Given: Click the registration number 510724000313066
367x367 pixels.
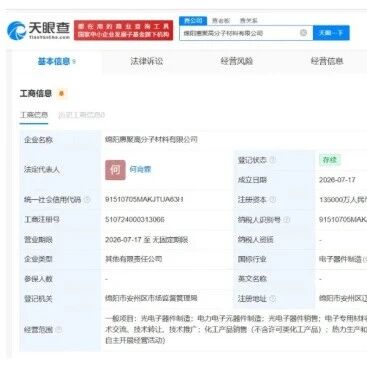Looking at the screenshot, I should [135, 220].
